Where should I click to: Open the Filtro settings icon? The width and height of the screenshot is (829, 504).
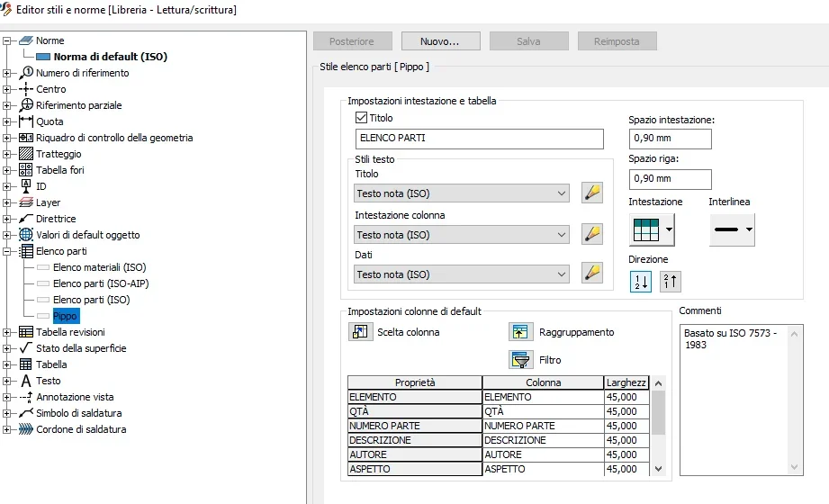point(520,360)
